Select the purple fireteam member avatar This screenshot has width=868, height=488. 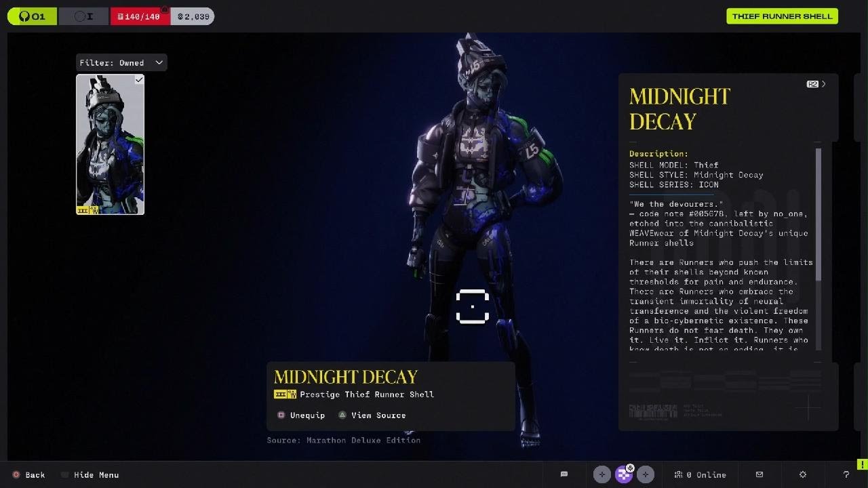pos(624,474)
